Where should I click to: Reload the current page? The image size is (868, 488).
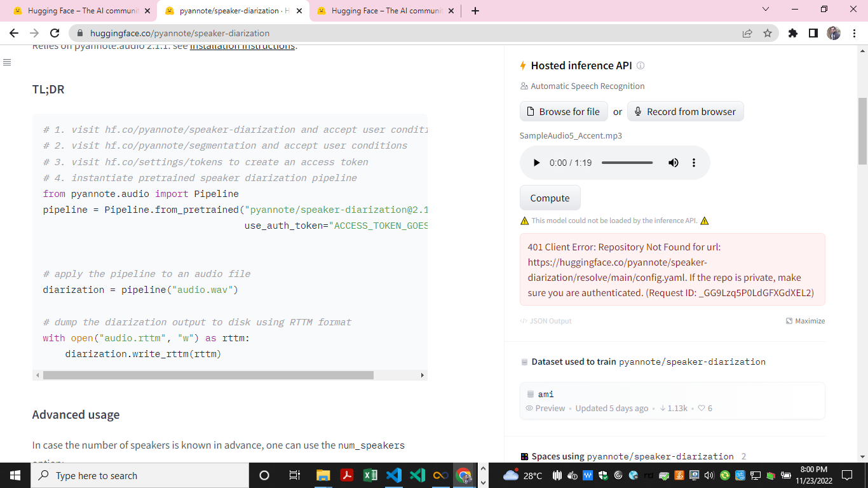56,33
